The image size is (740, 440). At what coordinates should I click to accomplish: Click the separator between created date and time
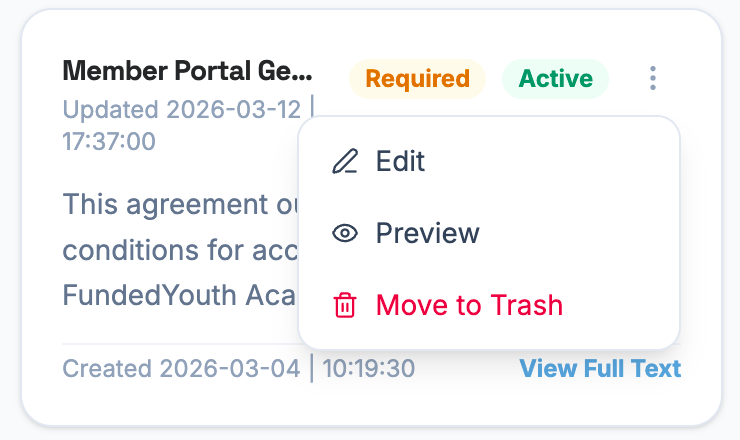tap(311, 368)
